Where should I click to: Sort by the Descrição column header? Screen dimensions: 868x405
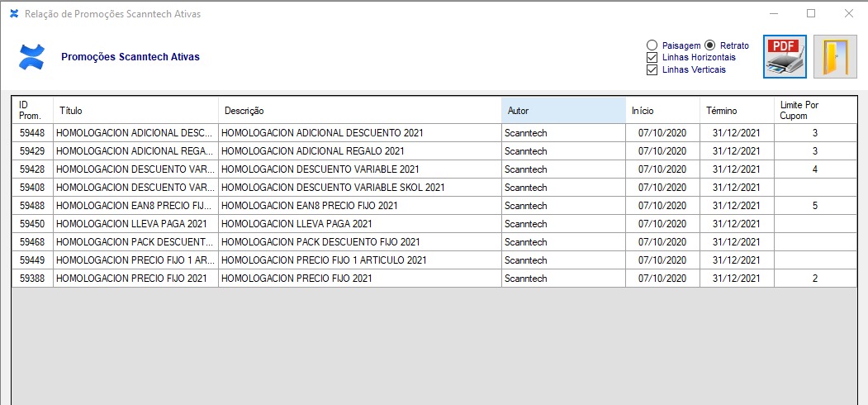pos(360,110)
